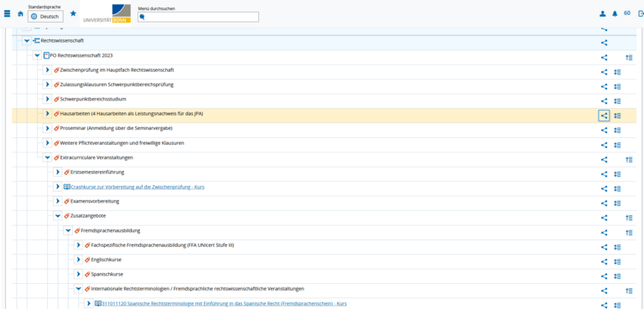Collapse the Rechtswissenschaft tree node
This screenshot has height=309, width=644.
27,41
